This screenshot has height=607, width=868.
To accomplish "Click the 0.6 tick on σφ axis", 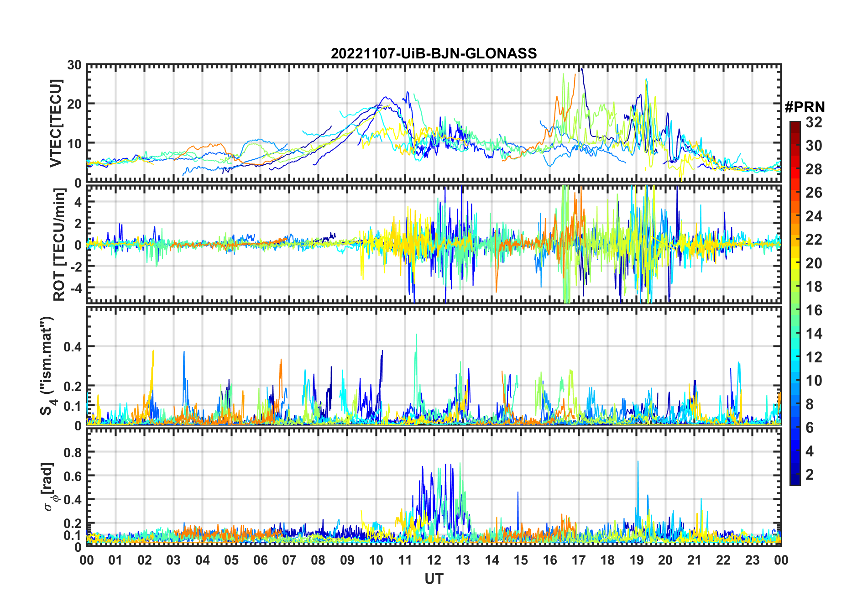I will coord(73,476).
